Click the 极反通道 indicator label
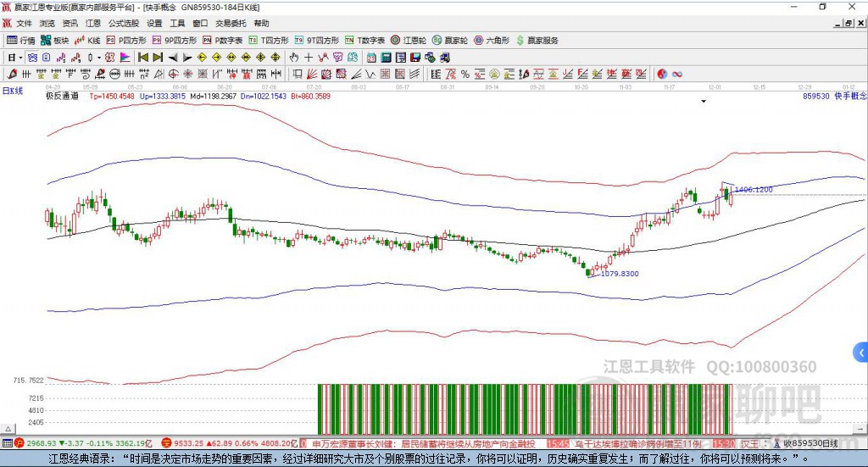The image size is (868, 467). pos(62,96)
